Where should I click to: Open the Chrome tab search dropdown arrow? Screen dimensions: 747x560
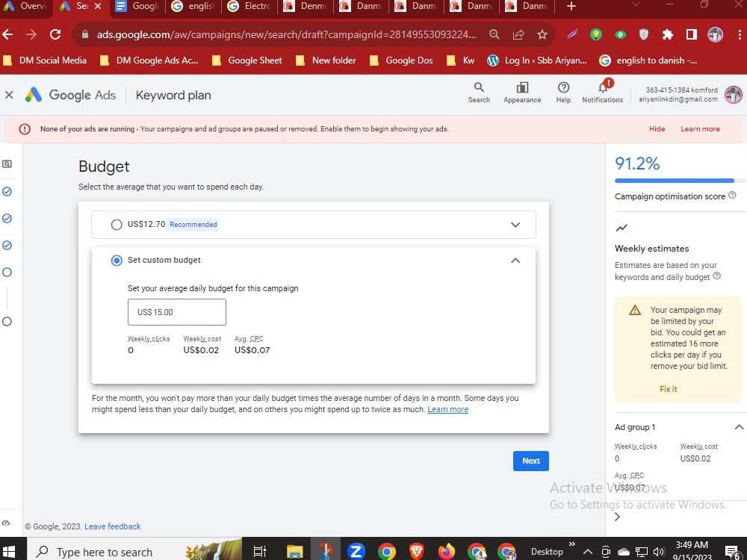click(x=635, y=4)
